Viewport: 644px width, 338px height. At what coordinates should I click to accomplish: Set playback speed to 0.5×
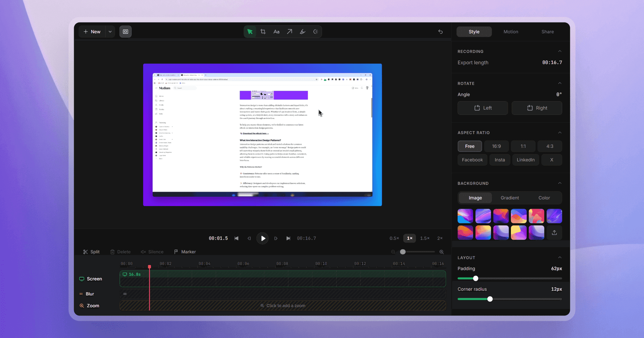394,238
